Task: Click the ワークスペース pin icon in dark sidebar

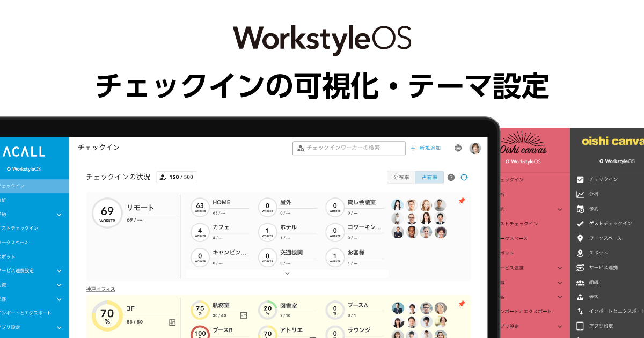Action: tap(580, 238)
